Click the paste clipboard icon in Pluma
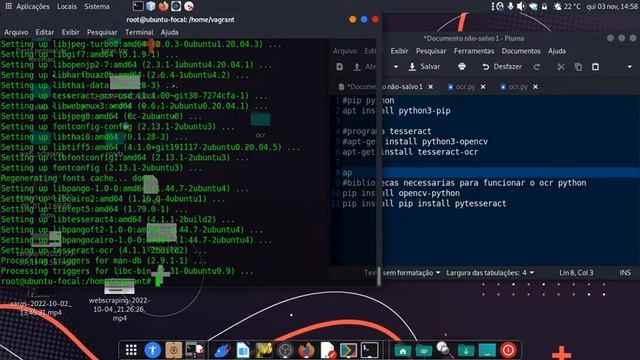This screenshot has width=640, height=360. [596, 67]
